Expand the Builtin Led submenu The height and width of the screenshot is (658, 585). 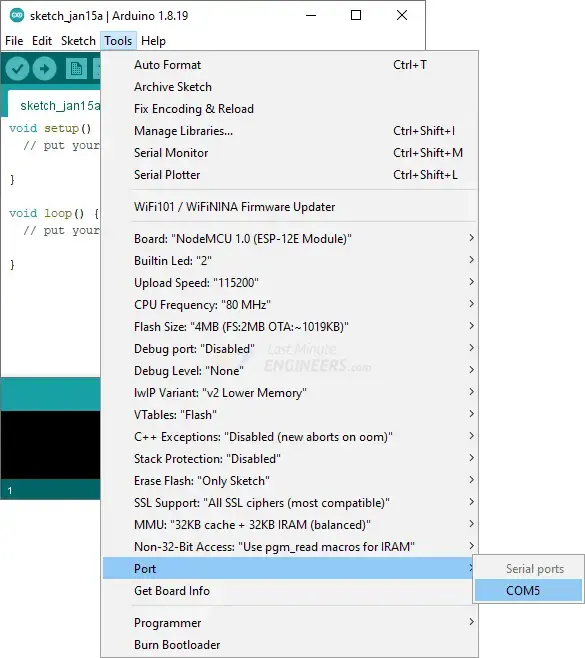(290, 261)
